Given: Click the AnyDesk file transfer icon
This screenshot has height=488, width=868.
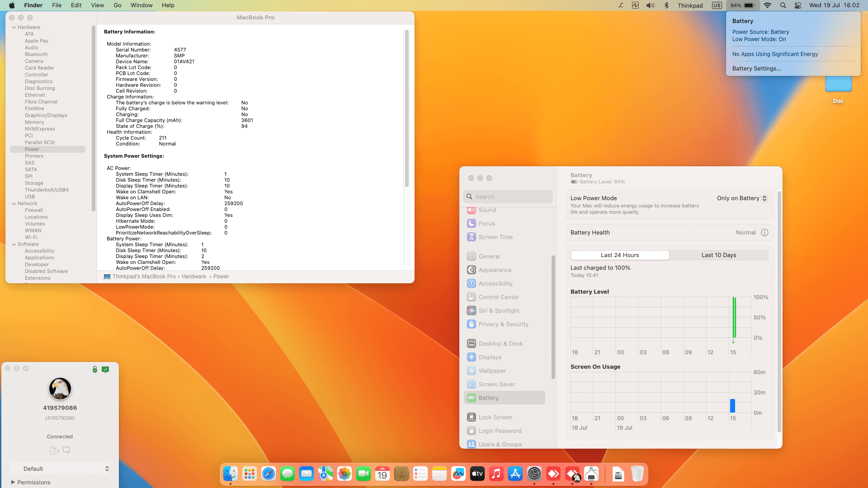Looking at the screenshot, I should coord(54,450).
